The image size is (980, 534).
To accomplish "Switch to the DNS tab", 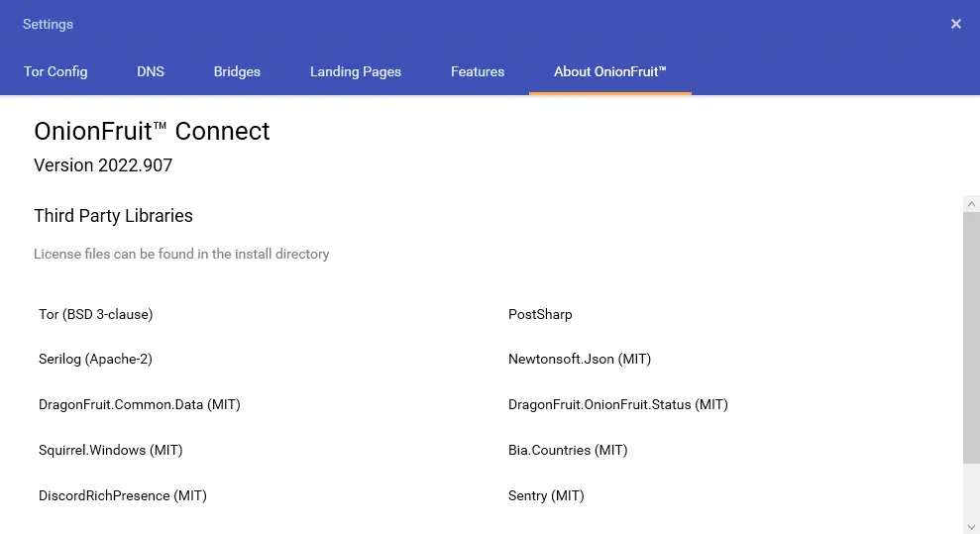I will point(151,71).
